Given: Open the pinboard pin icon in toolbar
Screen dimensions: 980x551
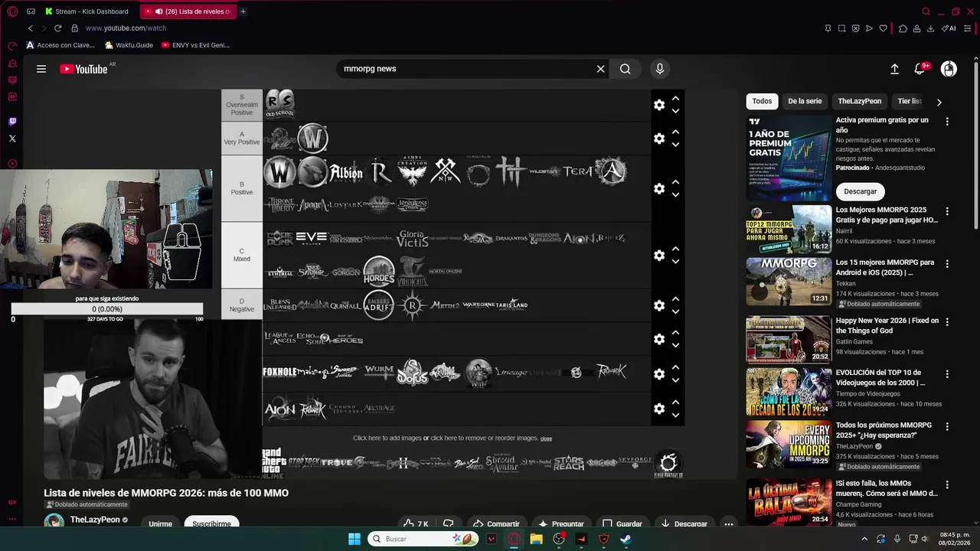Looking at the screenshot, I should coord(828,28).
